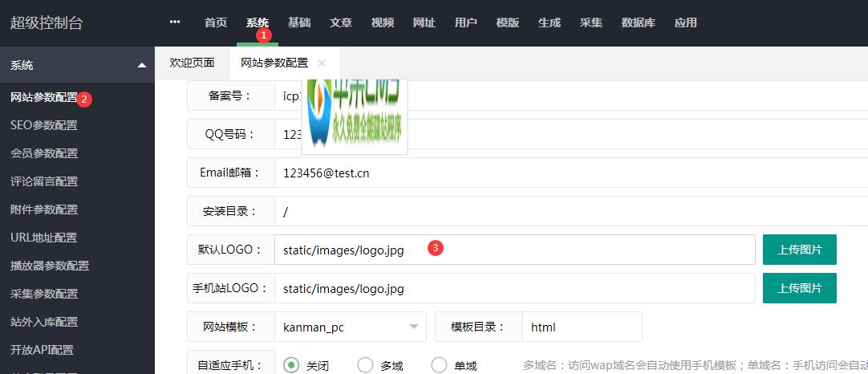Click 上传图片 button for 默认LOGO
The height and width of the screenshot is (374, 868).
799,250
